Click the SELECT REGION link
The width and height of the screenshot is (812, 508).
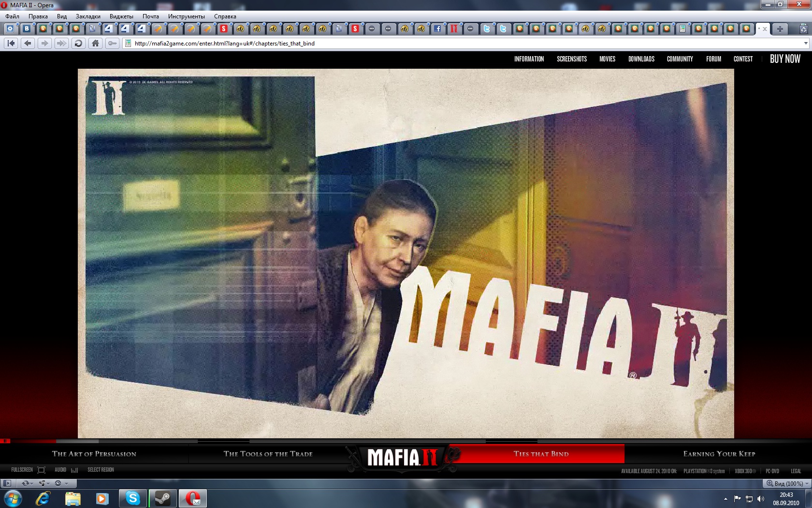101,470
